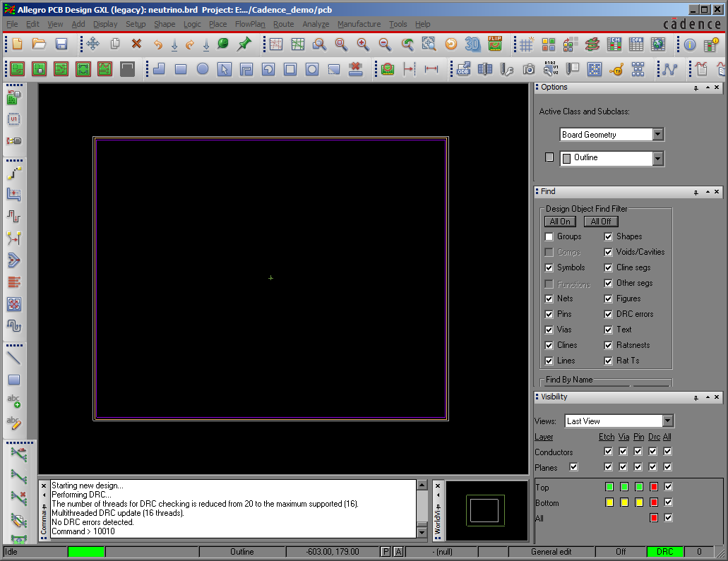
Task: Toggle the Grid display icon
Action: [527, 44]
